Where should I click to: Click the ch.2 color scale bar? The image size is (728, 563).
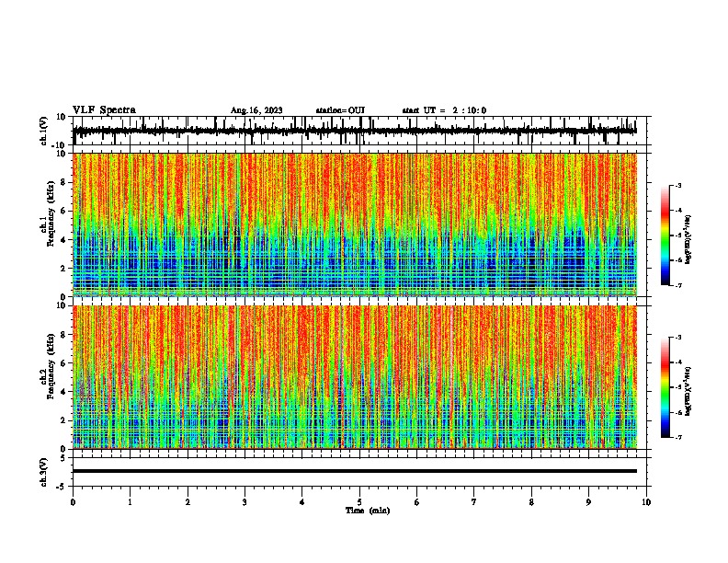pyautogui.click(x=665, y=387)
